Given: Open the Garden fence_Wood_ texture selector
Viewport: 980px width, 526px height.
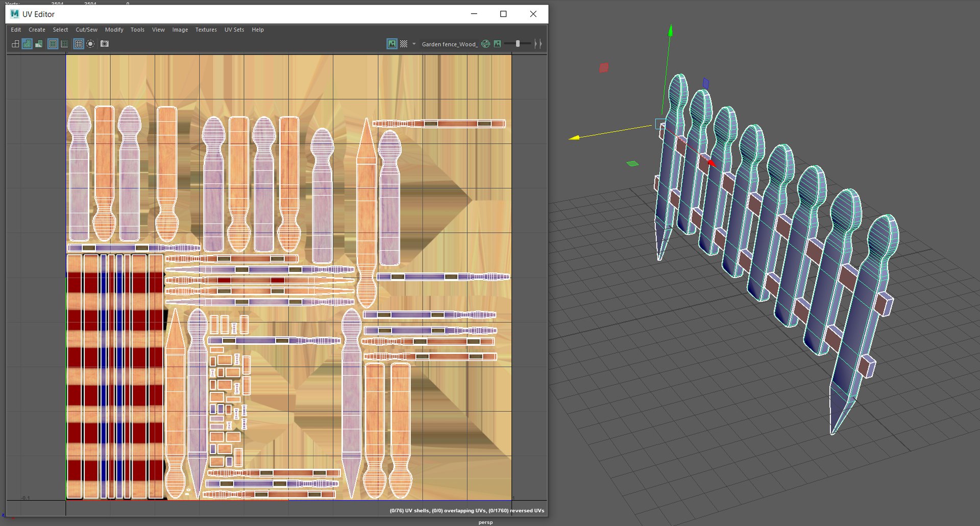Looking at the screenshot, I should point(450,44).
